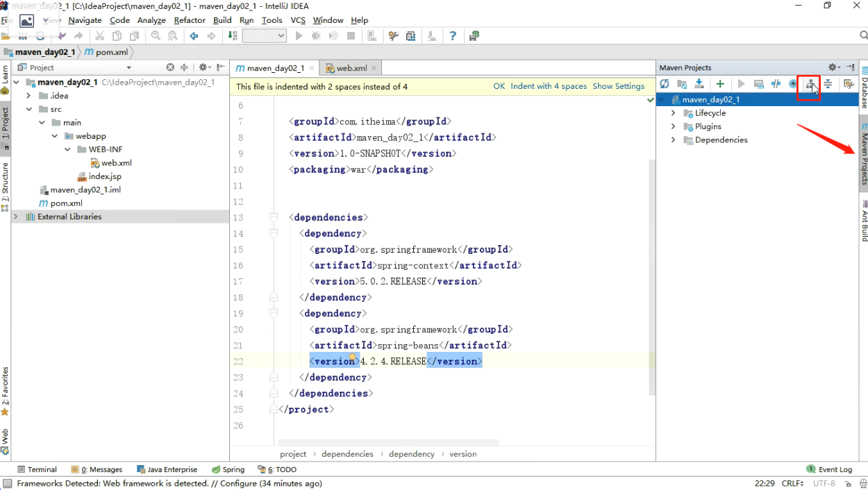Screen dimensions: 868x490
Task: Close the maven_day02_1 editor tab
Action: [311, 68]
